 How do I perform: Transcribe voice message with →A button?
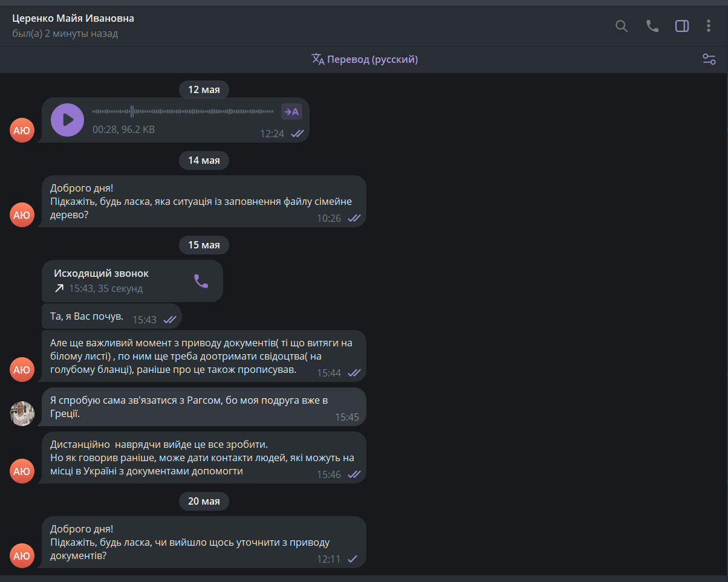pyautogui.click(x=291, y=111)
